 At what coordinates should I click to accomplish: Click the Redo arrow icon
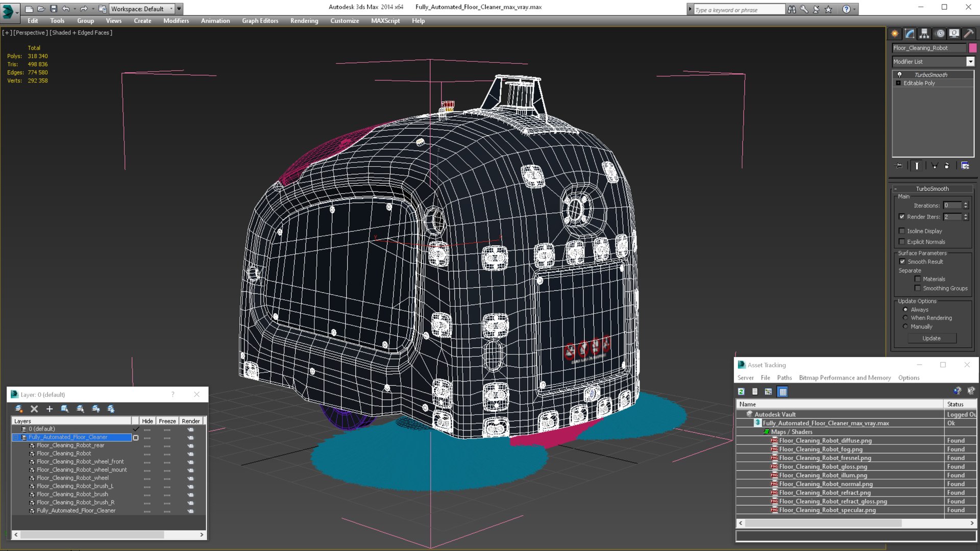tap(84, 9)
